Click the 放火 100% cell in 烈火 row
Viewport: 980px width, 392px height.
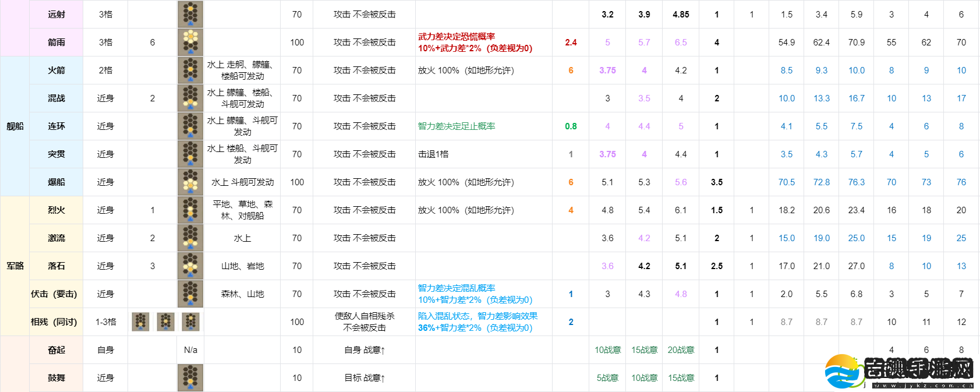pyautogui.click(x=484, y=210)
